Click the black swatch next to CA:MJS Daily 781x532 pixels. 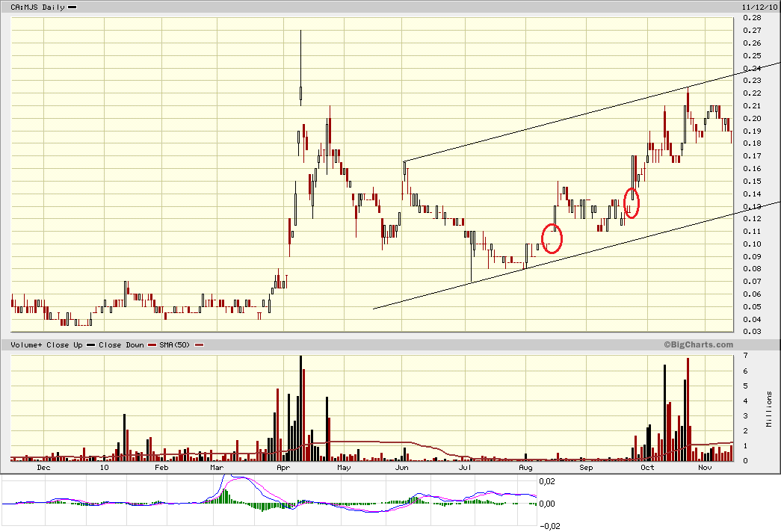click(x=72, y=7)
